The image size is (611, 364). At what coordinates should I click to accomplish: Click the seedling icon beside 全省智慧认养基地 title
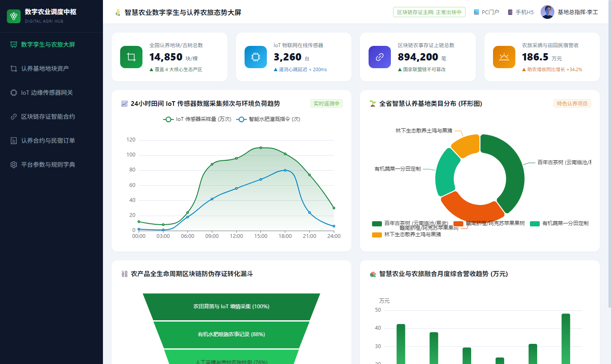373,103
